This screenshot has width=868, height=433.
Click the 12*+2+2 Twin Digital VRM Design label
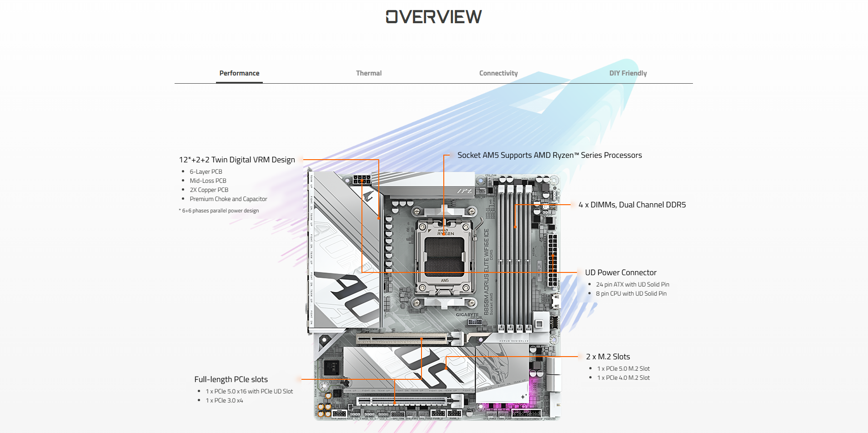point(237,160)
